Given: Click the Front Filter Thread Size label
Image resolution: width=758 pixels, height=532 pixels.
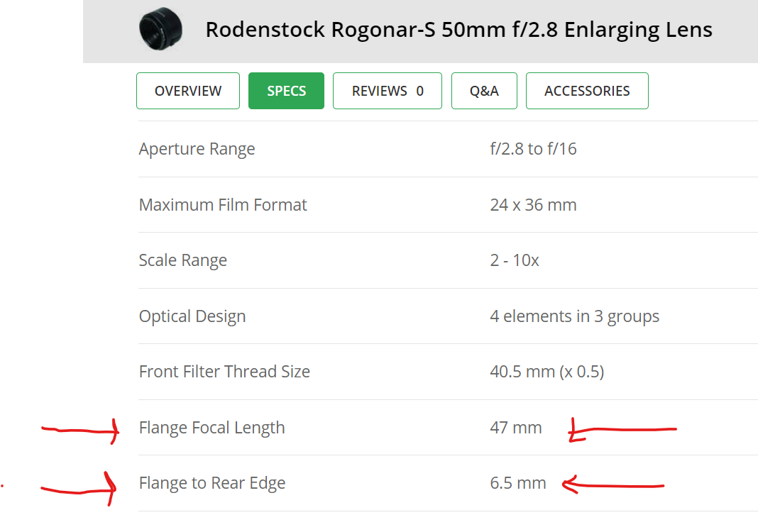Looking at the screenshot, I should point(224,372).
